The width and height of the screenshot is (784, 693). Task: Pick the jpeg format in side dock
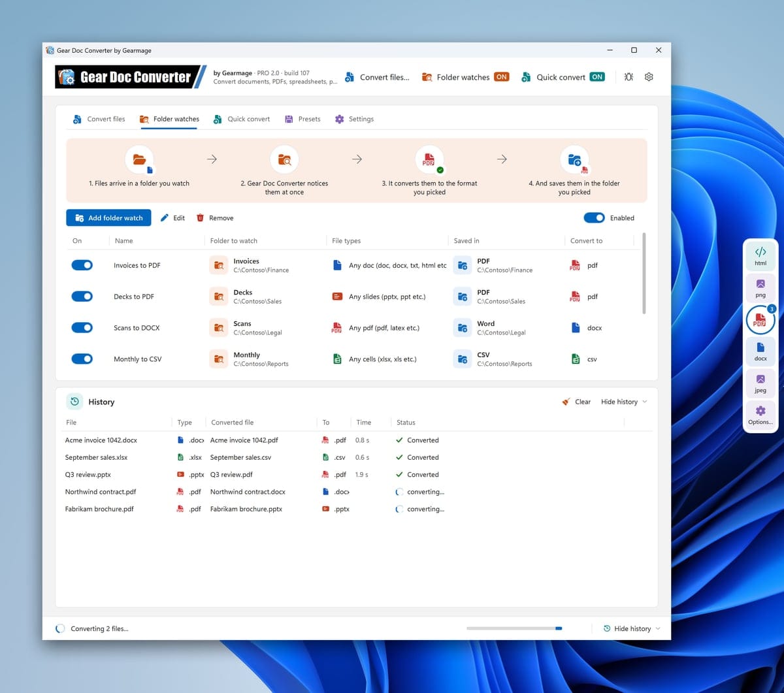760,383
